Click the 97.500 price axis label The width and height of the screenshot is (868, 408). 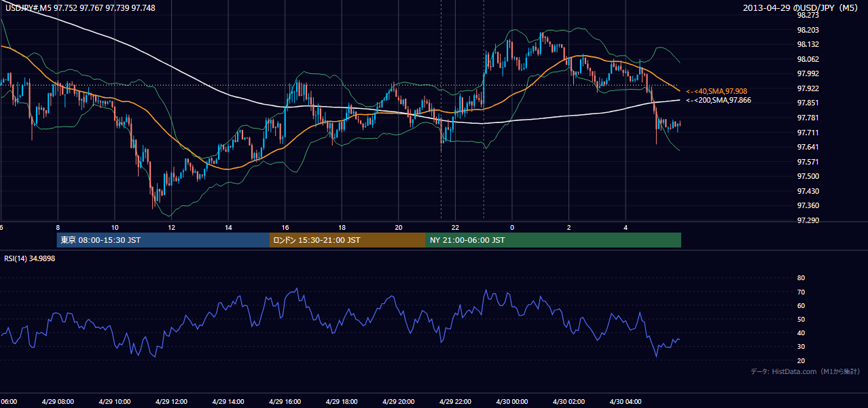pos(808,176)
